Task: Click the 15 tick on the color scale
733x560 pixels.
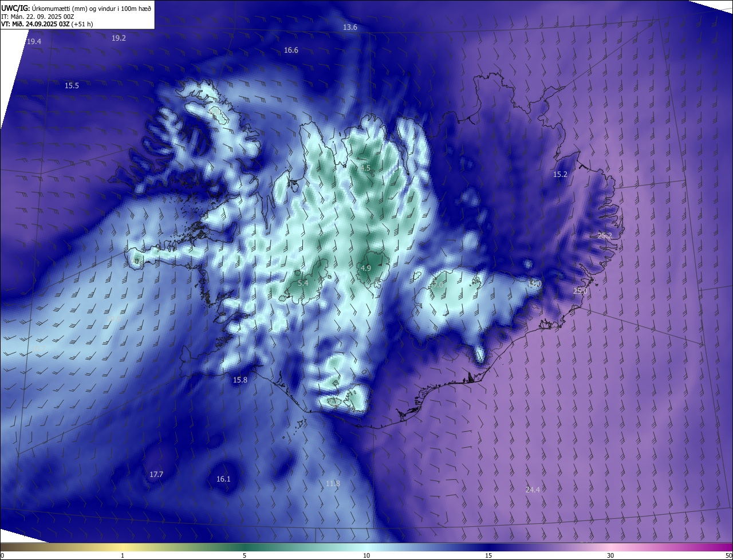Action: pos(488,555)
